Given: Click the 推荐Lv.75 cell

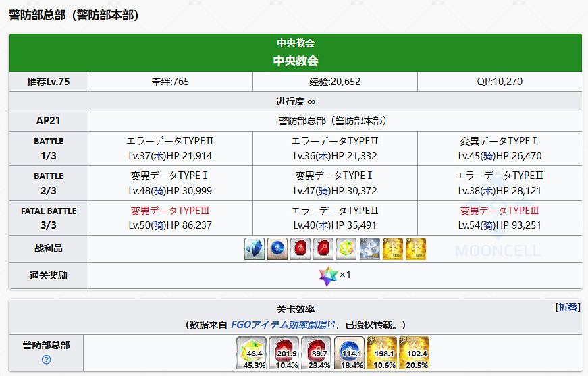Looking at the screenshot, I should [49, 82].
